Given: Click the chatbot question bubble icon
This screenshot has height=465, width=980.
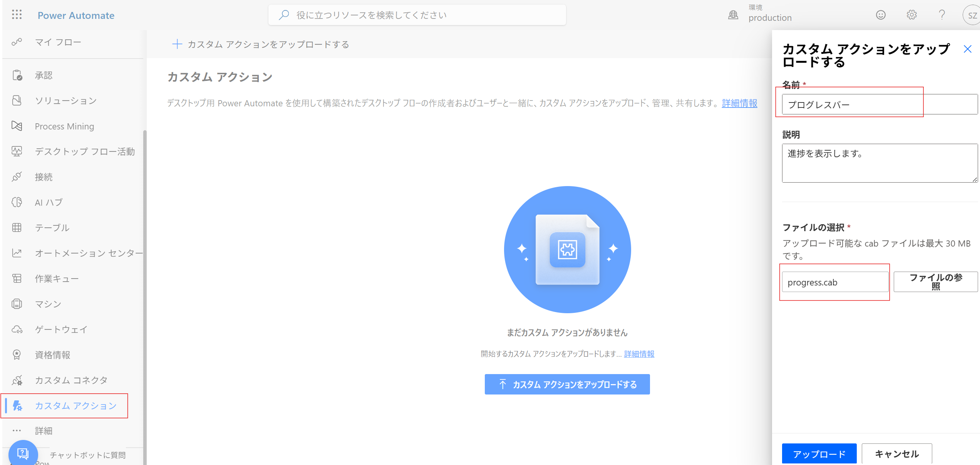Looking at the screenshot, I should point(23,453).
